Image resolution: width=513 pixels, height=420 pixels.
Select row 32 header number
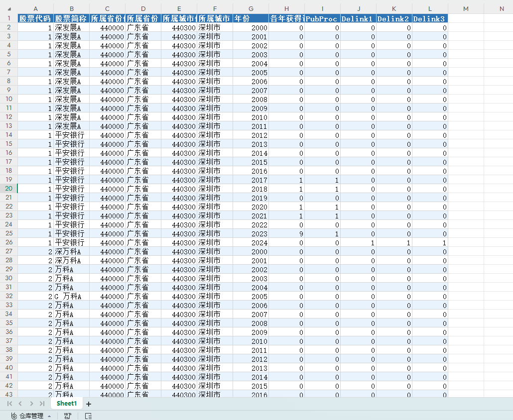click(x=9, y=296)
